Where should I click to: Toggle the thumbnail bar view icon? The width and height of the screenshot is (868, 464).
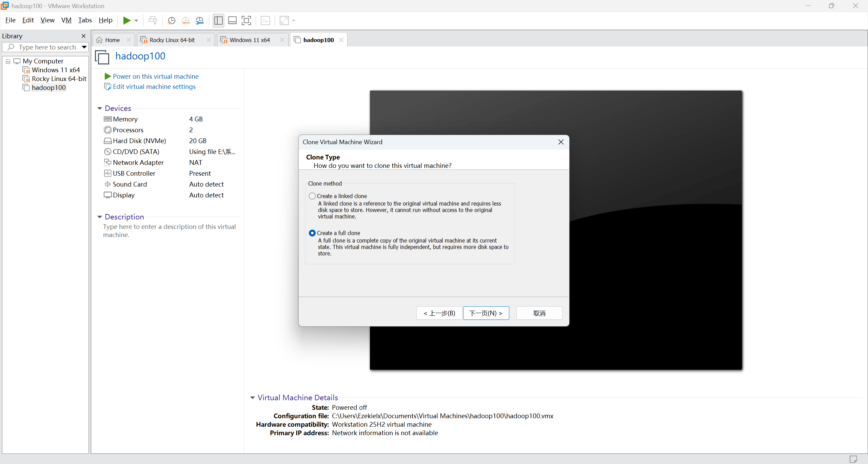[x=232, y=21]
